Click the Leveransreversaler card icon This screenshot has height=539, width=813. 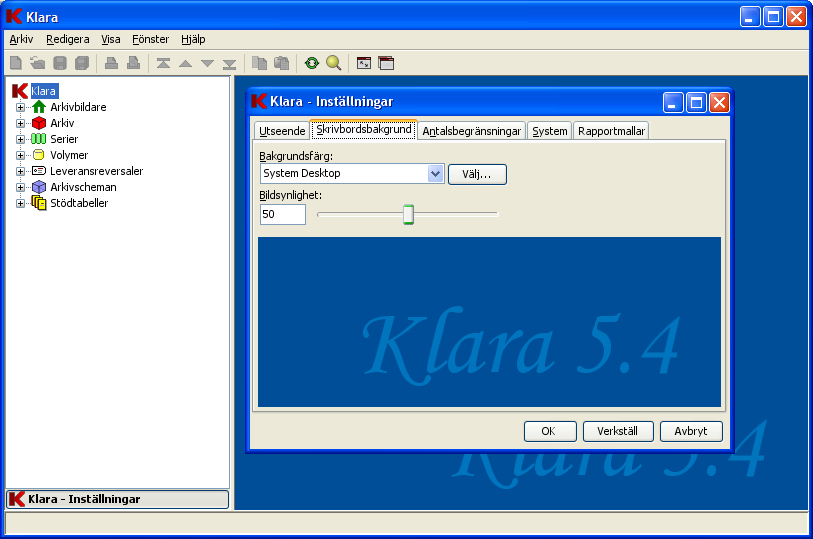(x=39, y=171)
